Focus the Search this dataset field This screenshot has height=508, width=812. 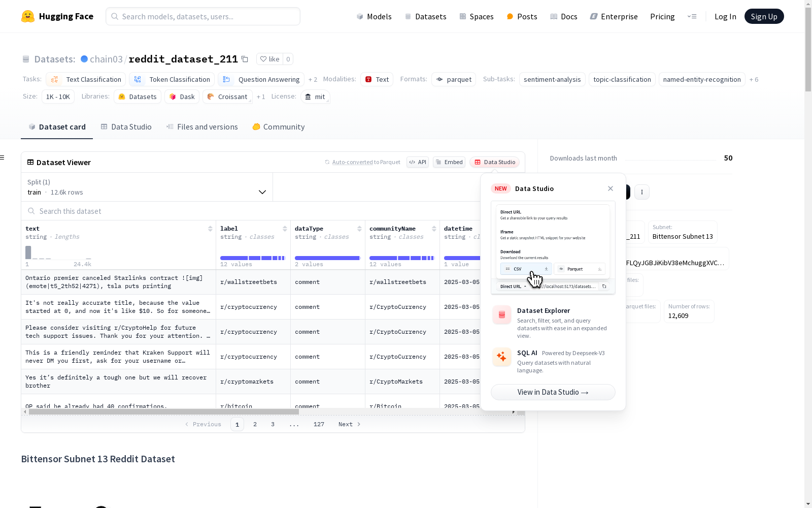251,211
